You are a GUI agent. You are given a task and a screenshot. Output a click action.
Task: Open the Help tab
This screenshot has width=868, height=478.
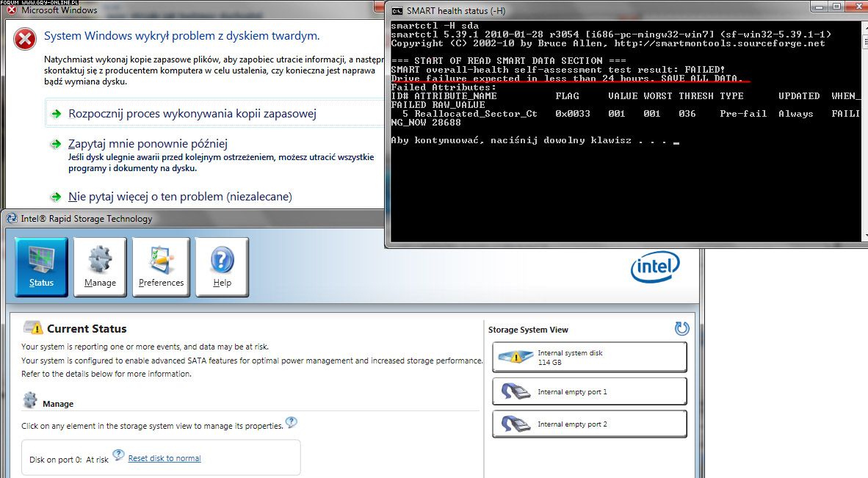222,267
